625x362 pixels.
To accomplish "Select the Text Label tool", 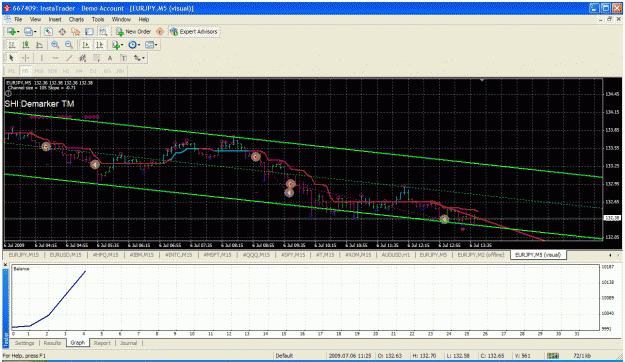I will (x=124, y=58).
